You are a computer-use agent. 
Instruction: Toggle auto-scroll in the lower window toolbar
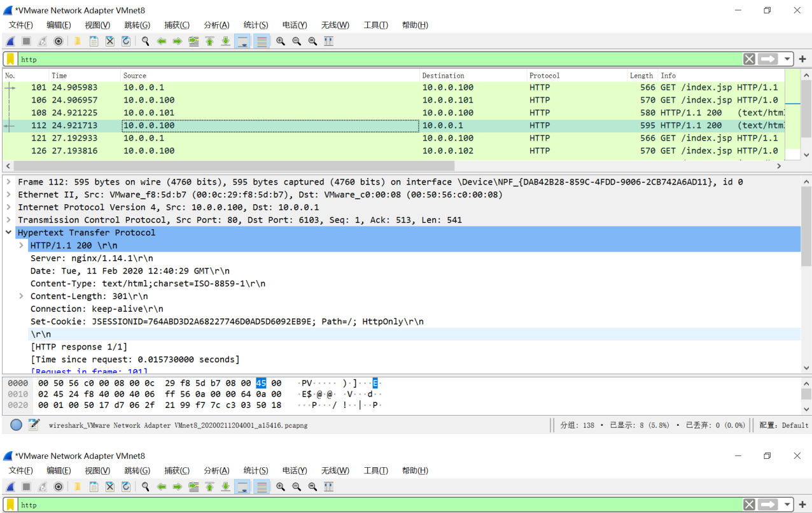click(x=242, y=487)
